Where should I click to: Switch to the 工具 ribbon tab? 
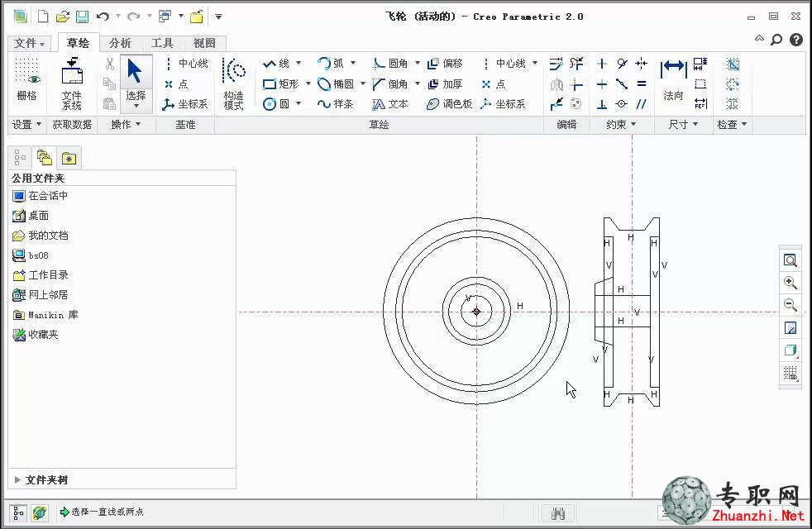point(162,43)
